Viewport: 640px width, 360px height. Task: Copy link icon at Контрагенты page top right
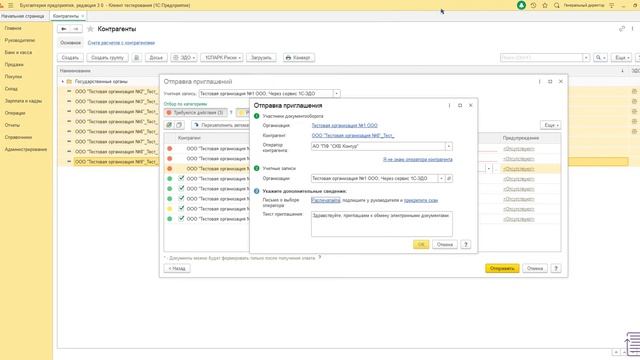point(622,29)
